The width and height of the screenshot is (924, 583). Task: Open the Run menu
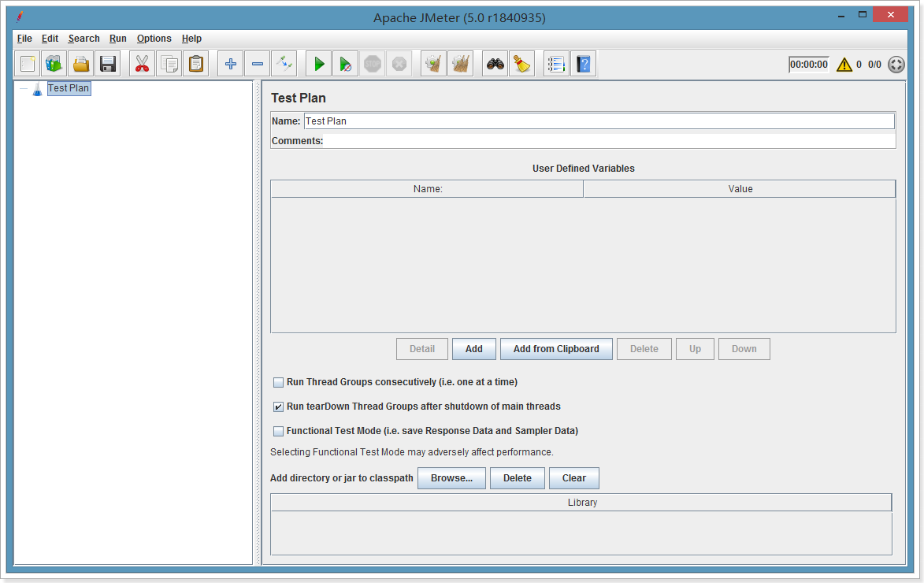pyautogui.click(x=118, y=39)
